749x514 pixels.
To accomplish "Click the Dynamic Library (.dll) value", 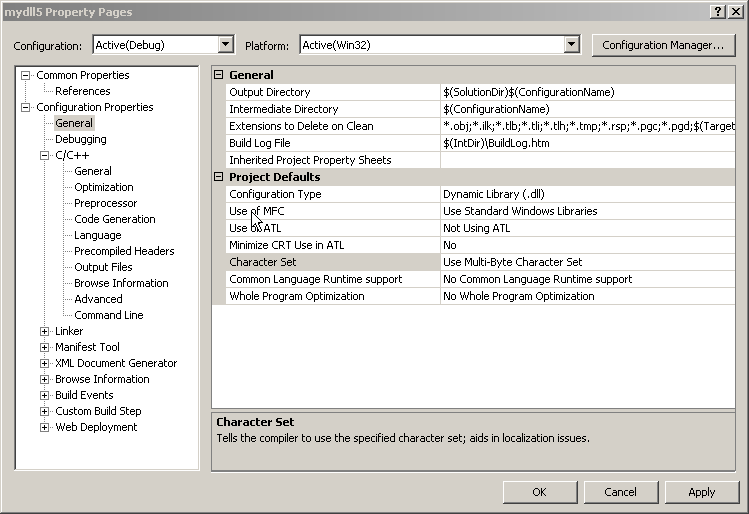I will [x=494, y=194].
